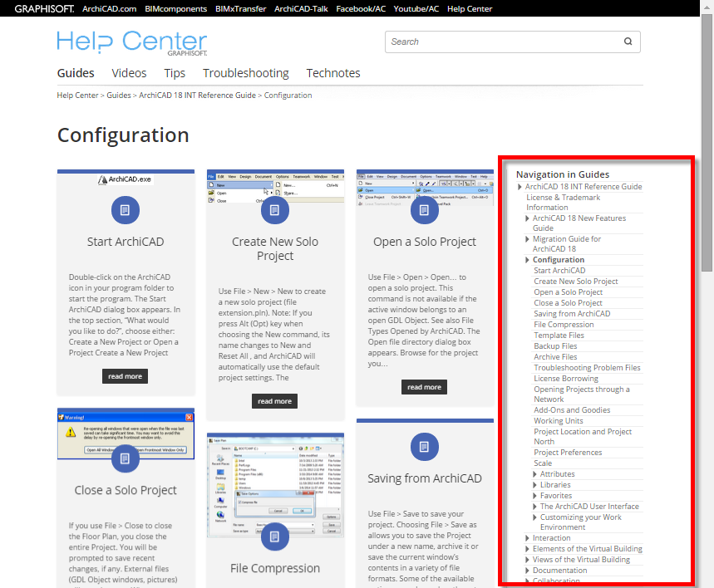This screenshot has width=714, height=588.
Task: Open Youtube/AC link in top bar
Action: pos(416,8)
